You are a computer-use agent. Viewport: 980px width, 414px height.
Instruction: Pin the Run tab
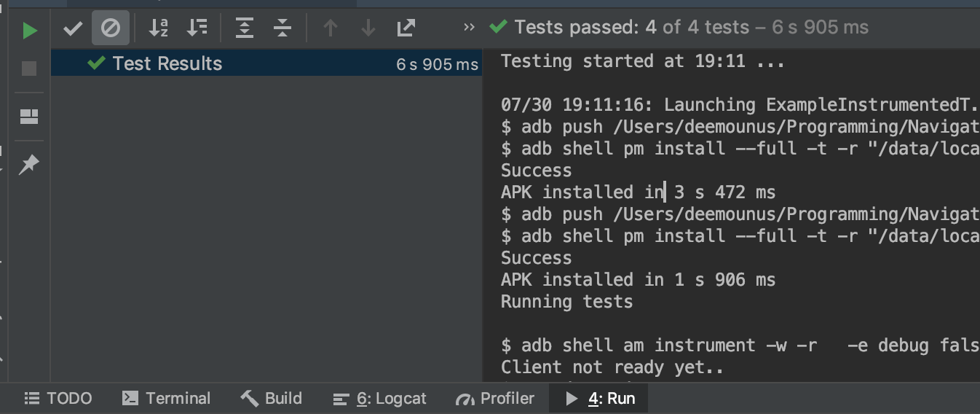coord(29,165)
